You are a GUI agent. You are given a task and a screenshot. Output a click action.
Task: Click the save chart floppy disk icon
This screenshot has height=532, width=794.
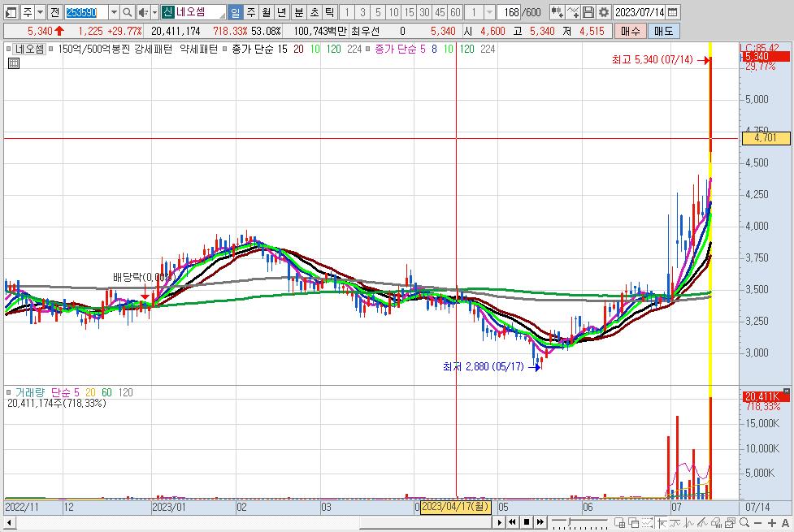(588, 11)
